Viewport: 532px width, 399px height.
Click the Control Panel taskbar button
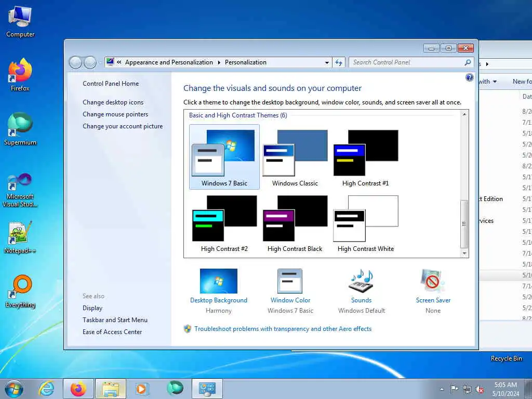(207, 389)
